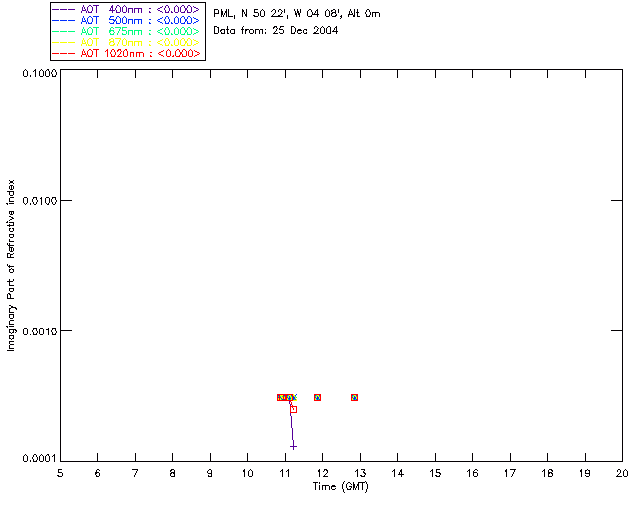The width and height of the screenshot is (640, 512).
Task: Select the 'AOT 870nm : <0.000>' legend entry
Action: point(127,42)
